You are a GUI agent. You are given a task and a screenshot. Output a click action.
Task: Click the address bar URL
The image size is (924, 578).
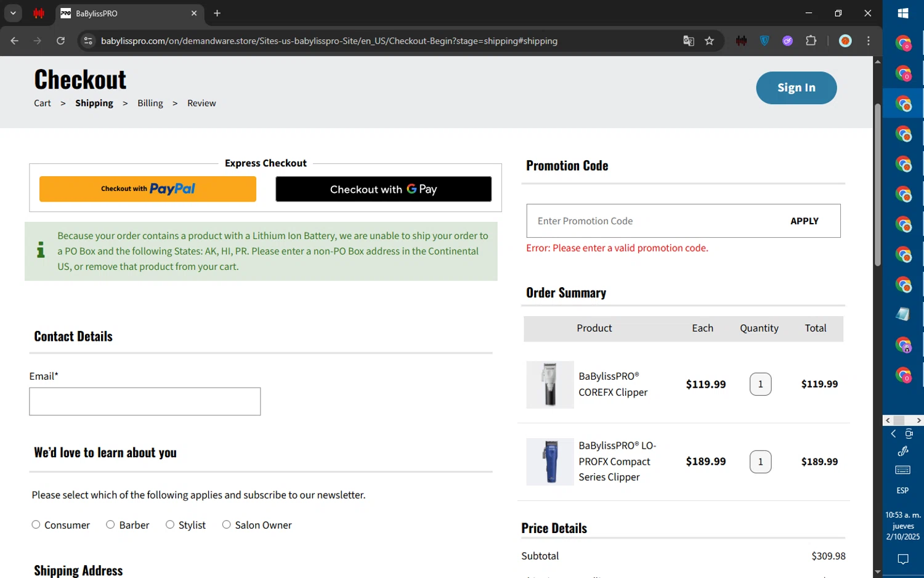[329, 41]
